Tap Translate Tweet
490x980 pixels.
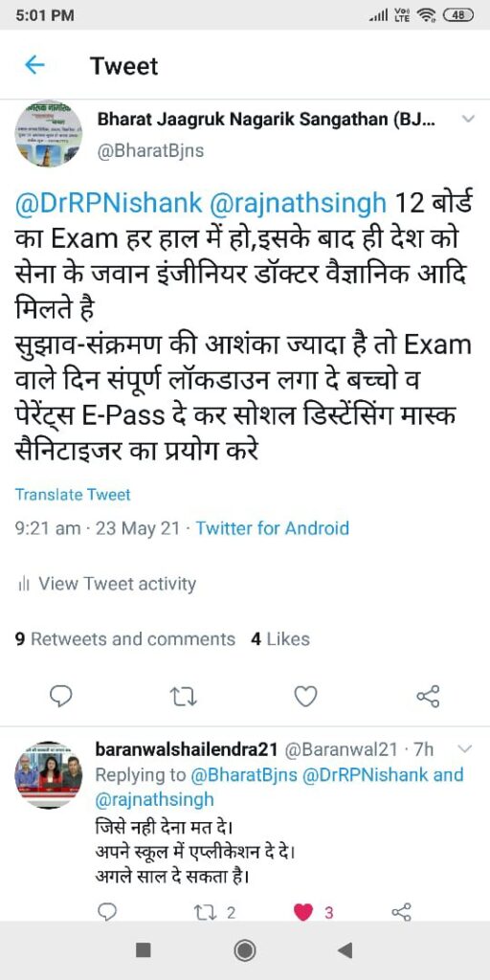point(73,495)
